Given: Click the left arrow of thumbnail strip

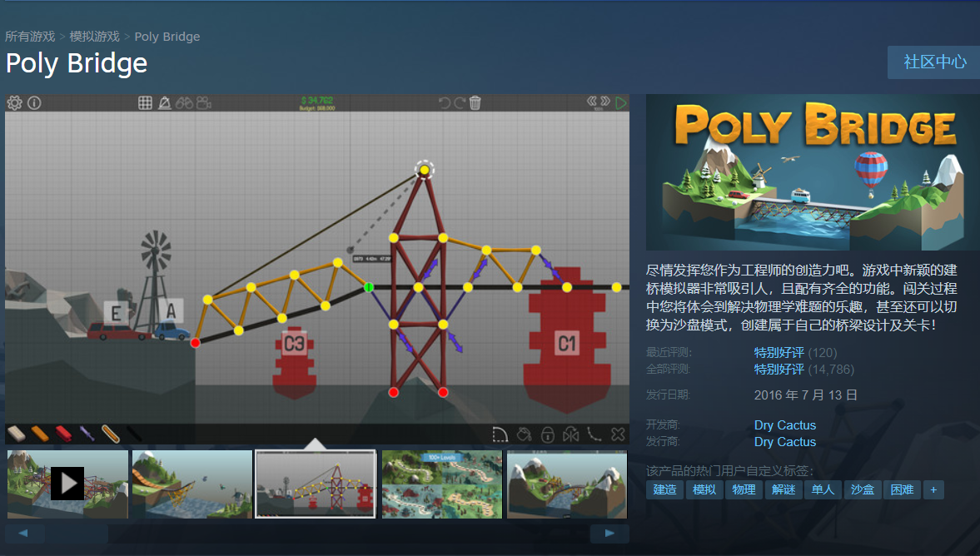Looking at the screenshot, I should (24, 534).
